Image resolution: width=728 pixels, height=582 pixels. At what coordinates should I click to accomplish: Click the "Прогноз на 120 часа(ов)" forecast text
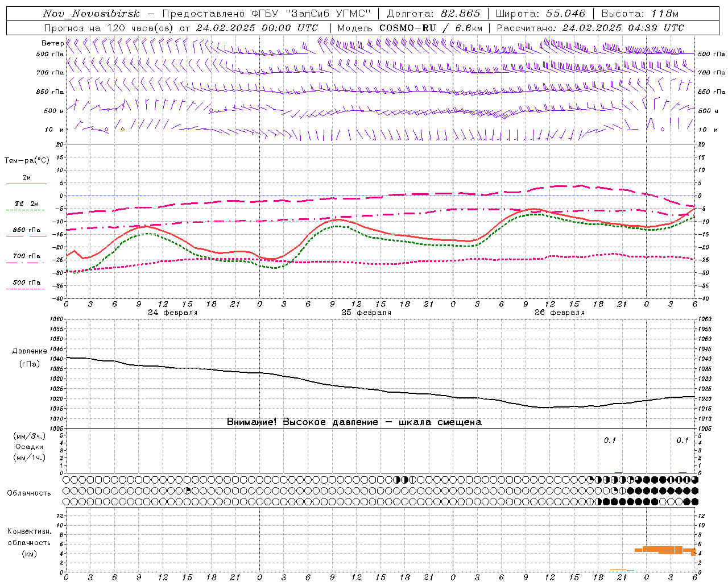click(x=109, y=28)
